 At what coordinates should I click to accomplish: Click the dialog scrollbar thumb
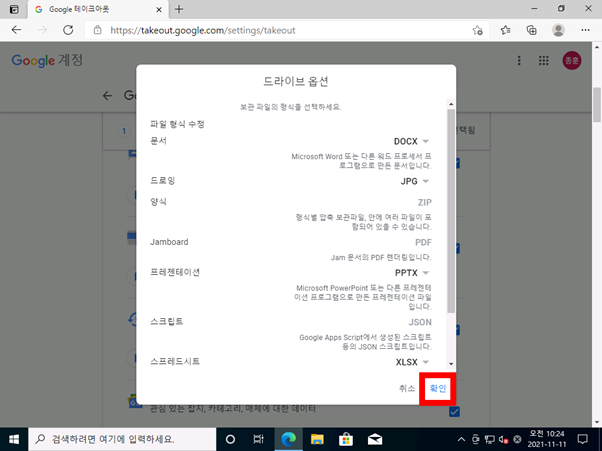(451, 211)
